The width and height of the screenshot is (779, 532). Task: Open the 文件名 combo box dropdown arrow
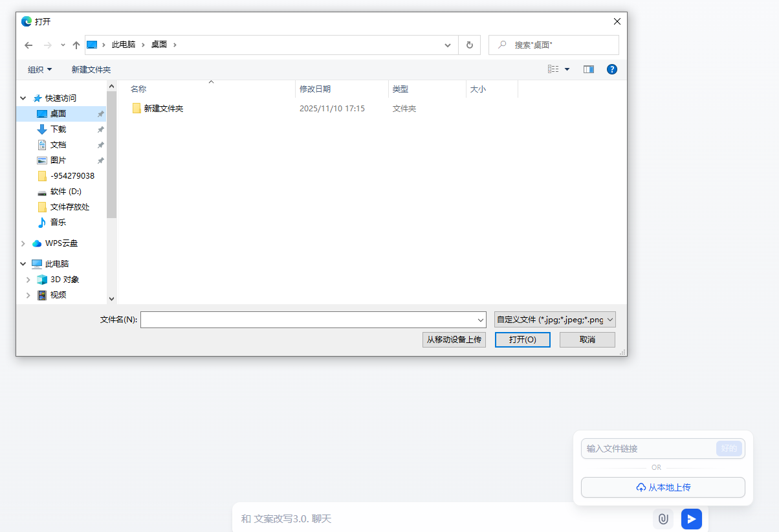(x=481, y=320)
